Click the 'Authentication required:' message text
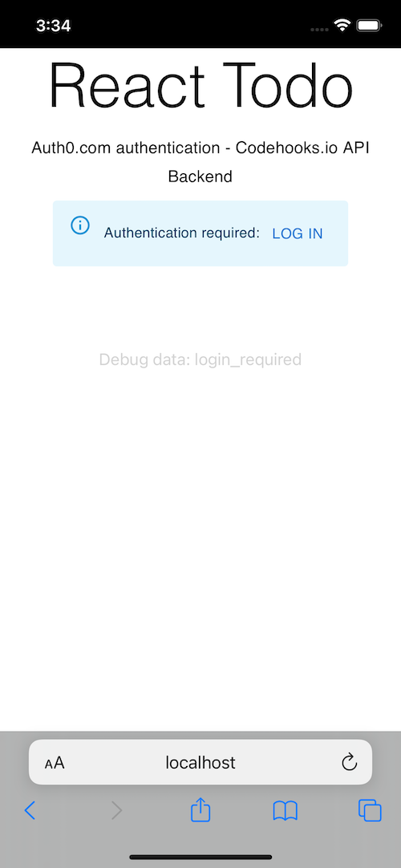This screenshot has width=401, height=868. (x=182, y=233)
